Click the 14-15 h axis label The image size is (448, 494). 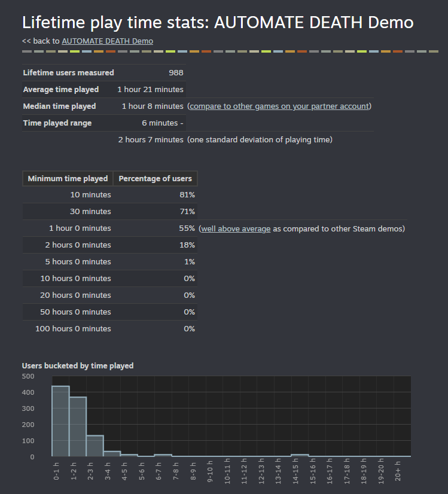pos(295,471)
